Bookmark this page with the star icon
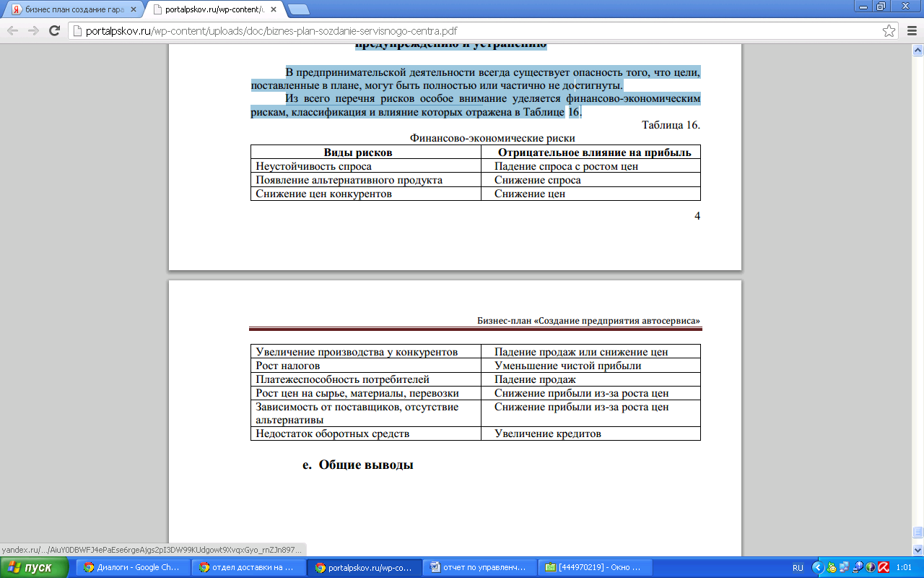This screenshot has height=578, width=924. (x=889, y=31)
